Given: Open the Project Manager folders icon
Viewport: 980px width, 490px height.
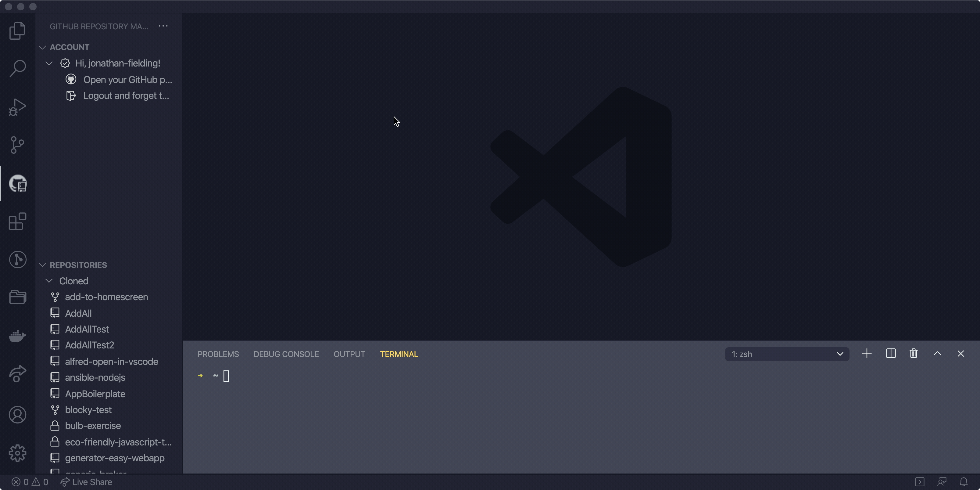Looking at the screenshot, I should [17, 297].
